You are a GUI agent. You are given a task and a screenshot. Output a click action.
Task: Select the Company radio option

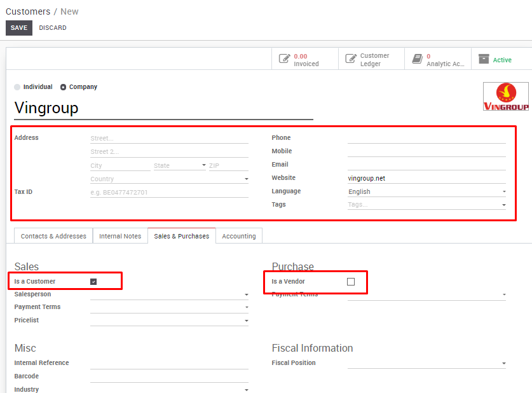tap(63, 87)
